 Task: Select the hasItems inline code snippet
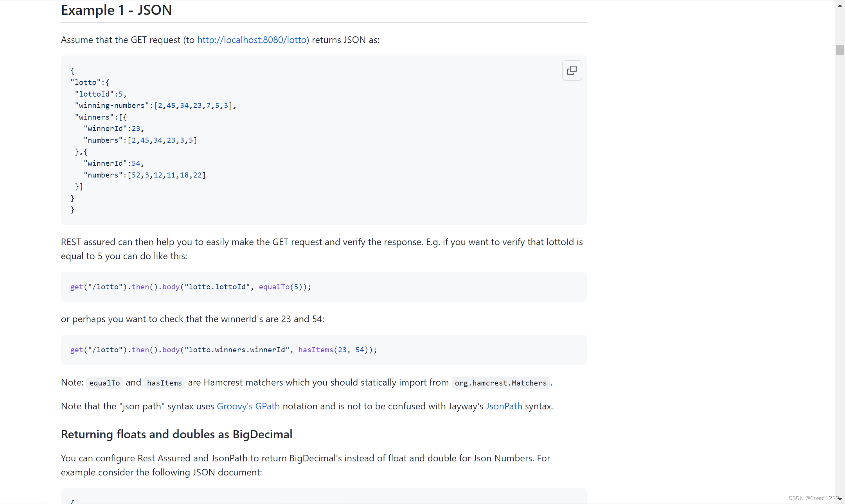pyautogui.click(x=164, y=383)
